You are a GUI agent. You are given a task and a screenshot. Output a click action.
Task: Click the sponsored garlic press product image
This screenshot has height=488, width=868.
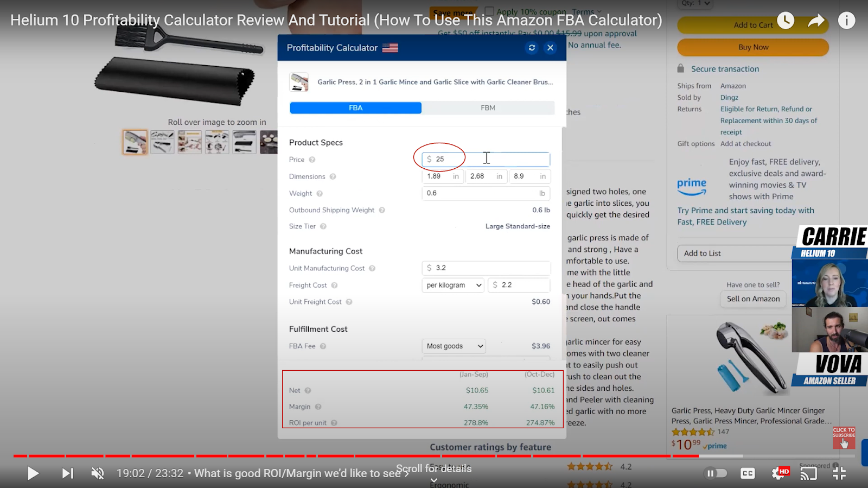pyautogui.click(x=751, y=357)
